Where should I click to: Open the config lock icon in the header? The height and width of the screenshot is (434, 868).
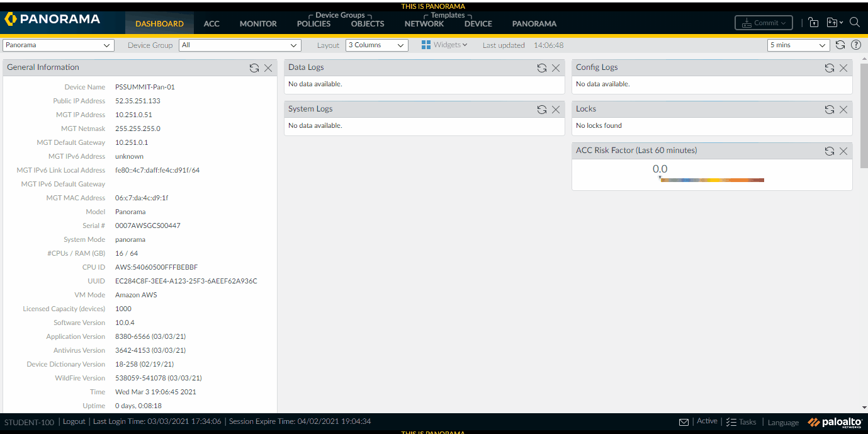coord(814,23)
